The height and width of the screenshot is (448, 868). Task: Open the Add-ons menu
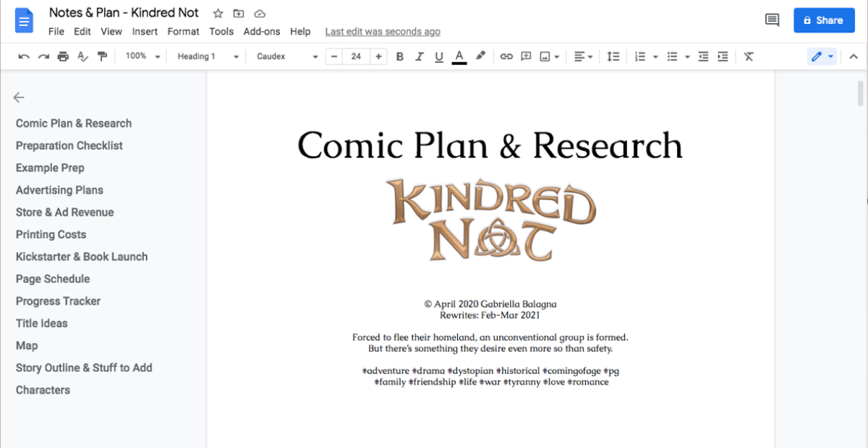click(x=261, y=31)
